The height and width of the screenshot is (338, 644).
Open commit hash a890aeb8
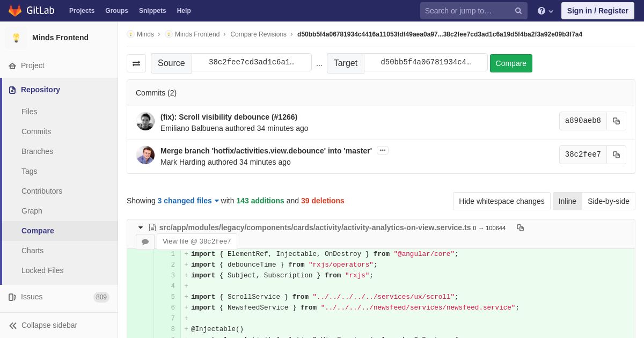[583, 121]
